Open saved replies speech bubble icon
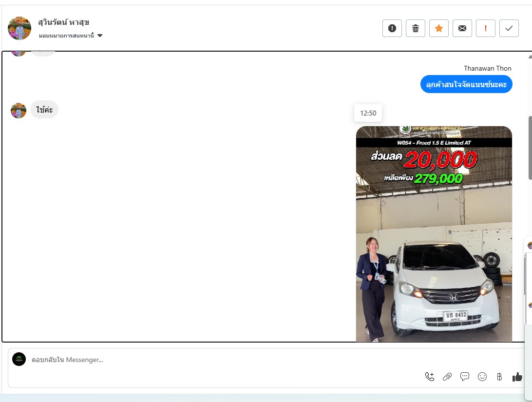The width and height of the screenshot is (532, 402). (x=464, y=377)
